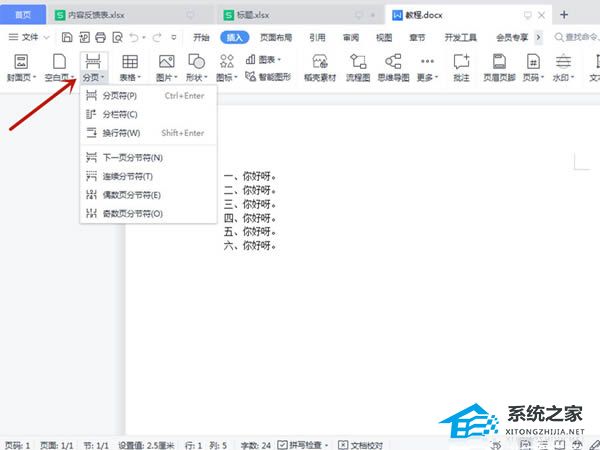The height and width of the screenshot is (450, 600).
Task: Expand the 图表 dropdown arrow
Action: [x=279, y=60]
